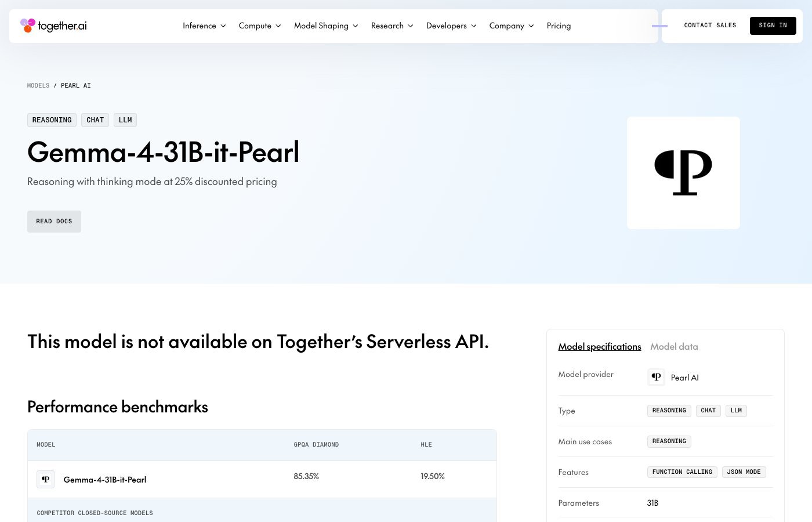This screenshot has height=522, width=812.
Task: Click the large Pearl AI logo tile
Action: 683,173
